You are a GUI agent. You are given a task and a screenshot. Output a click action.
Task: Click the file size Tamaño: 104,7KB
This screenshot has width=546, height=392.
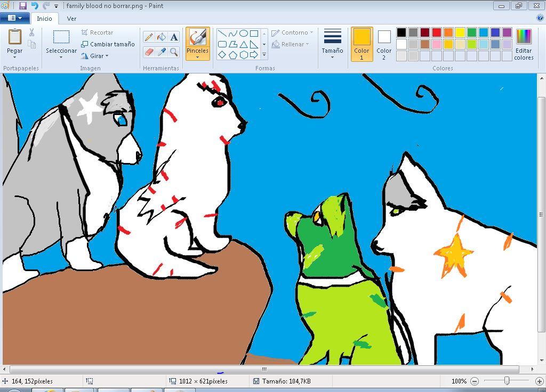coord(286,381)
